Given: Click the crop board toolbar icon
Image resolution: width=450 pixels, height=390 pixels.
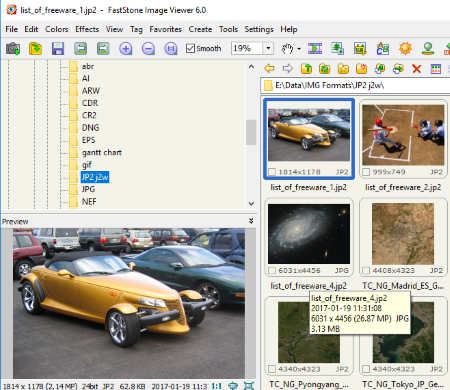Looking at the screenshot, I should click(360, 49).
